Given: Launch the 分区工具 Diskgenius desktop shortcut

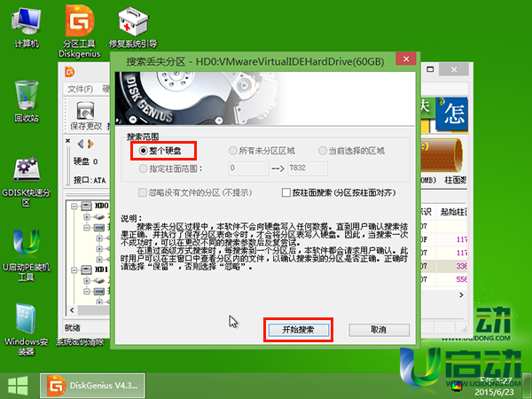Looking at the screenshot, I should pos(80,31).
